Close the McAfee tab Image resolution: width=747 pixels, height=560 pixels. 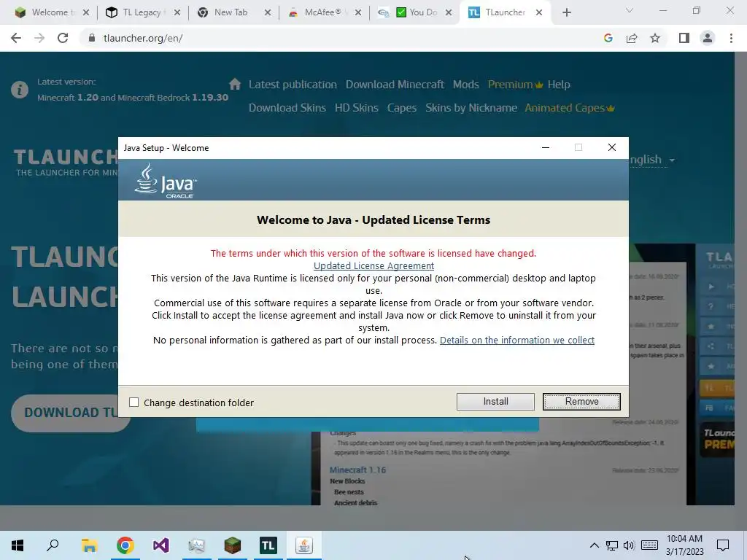coord(358,12)
